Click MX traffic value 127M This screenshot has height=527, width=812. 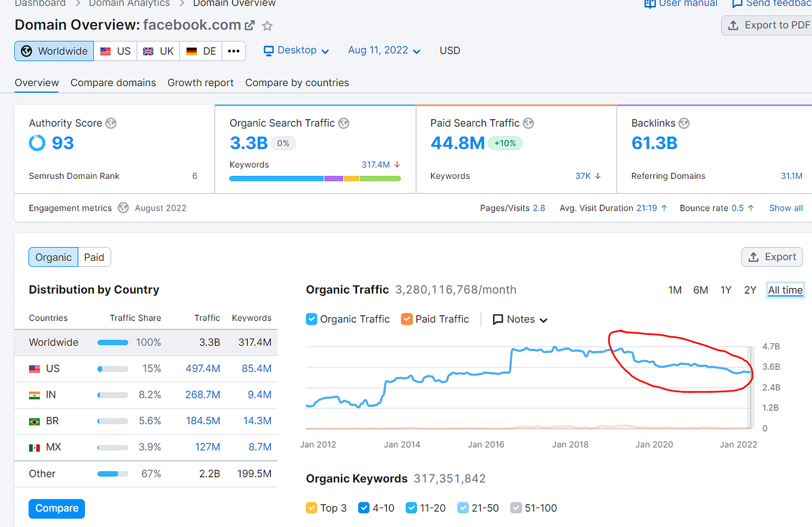tap(207, 447)
